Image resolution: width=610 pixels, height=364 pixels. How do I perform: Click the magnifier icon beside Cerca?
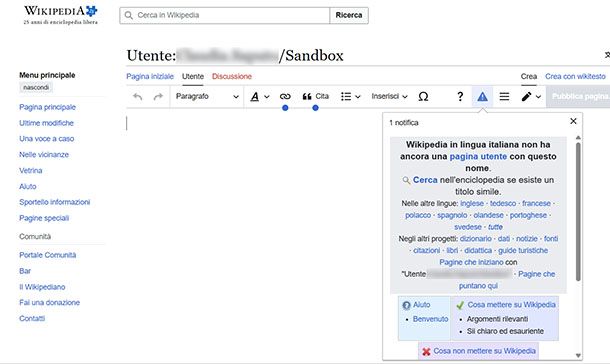tap(407, 180)
